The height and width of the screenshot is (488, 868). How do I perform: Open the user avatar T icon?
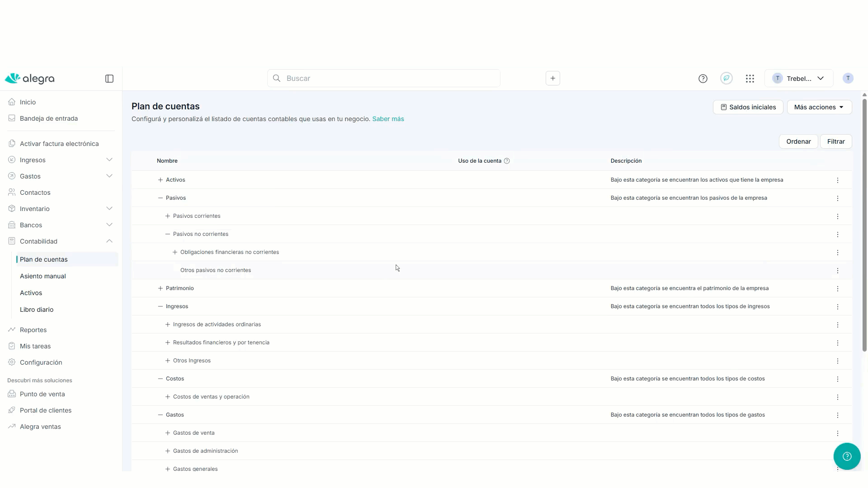point(848,78)
